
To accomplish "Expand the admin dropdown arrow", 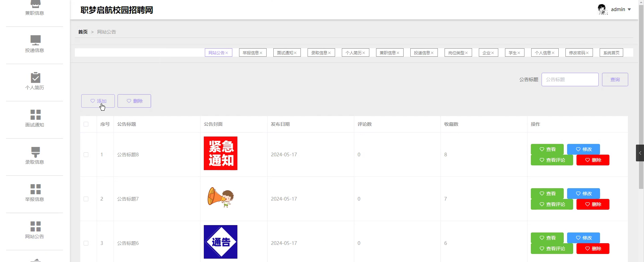I will coord(629,9).
